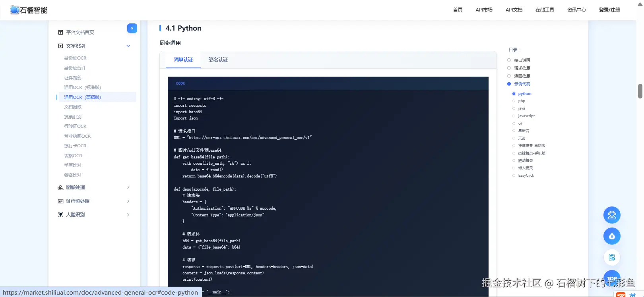Select 通用OCR (标准版) in sidebar

click(x=82, y=87)
